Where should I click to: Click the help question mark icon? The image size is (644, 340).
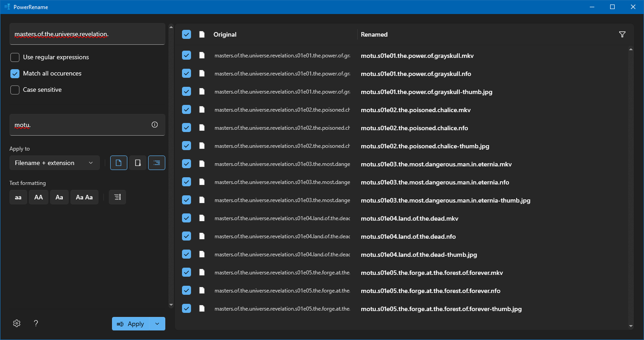point(36,323)
